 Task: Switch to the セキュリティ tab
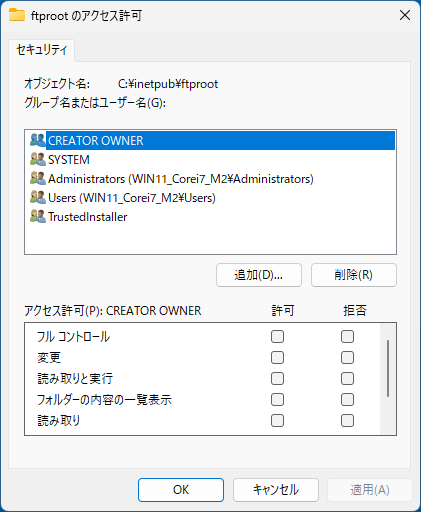click(42, 50)
